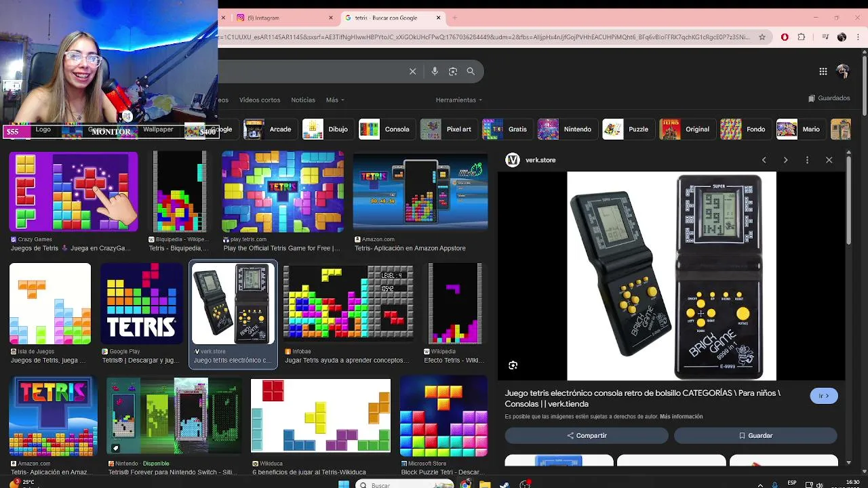Open Wikiduca Tetris benefits image

click(321, 415)
